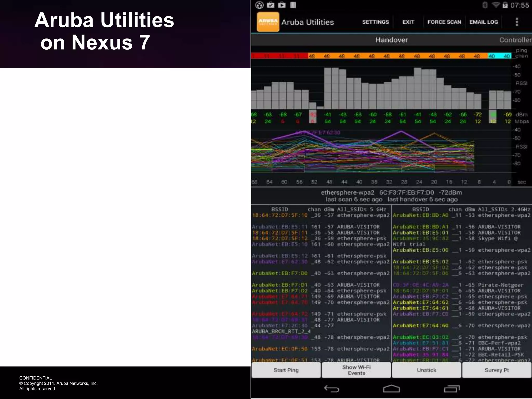Open SETTINGS in the action bar
This screenshot has width=532, height=399.
(375, 22)
